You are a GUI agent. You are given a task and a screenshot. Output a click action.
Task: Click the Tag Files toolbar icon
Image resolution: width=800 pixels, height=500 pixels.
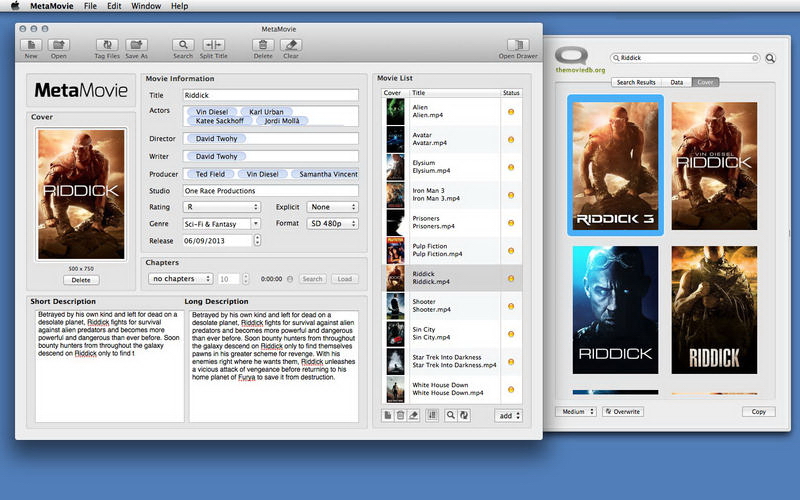[107, 45]
